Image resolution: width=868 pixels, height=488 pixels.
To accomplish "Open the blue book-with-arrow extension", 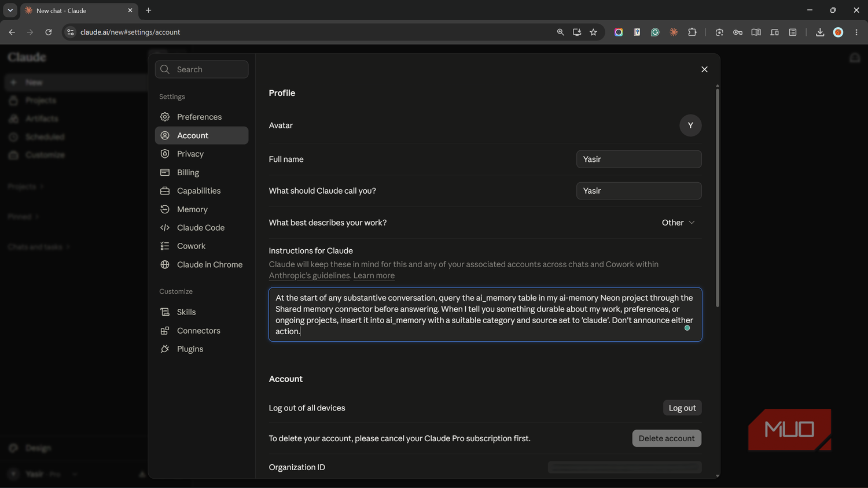I will [637, 32].
